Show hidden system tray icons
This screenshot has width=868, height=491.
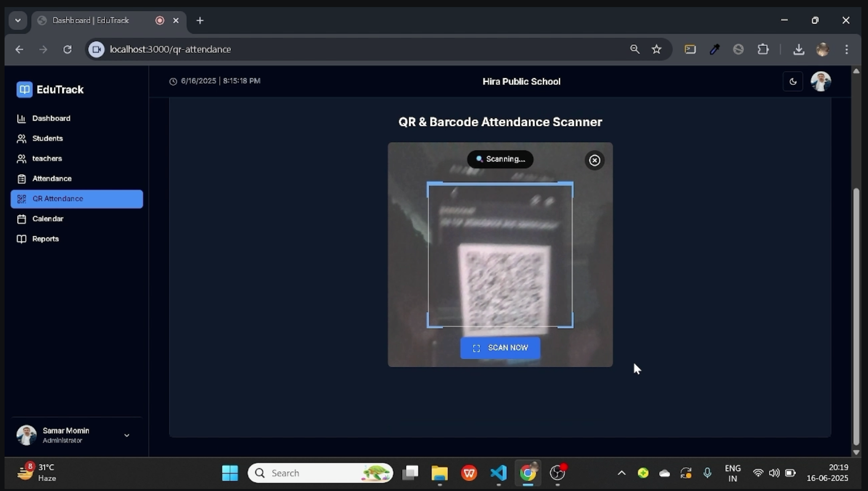click(x=621, y=473)
